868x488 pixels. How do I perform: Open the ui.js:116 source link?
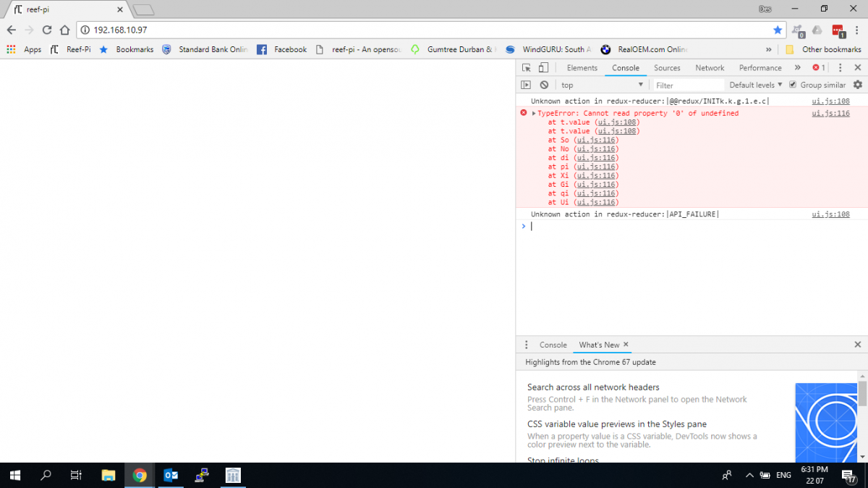point(830,114)
